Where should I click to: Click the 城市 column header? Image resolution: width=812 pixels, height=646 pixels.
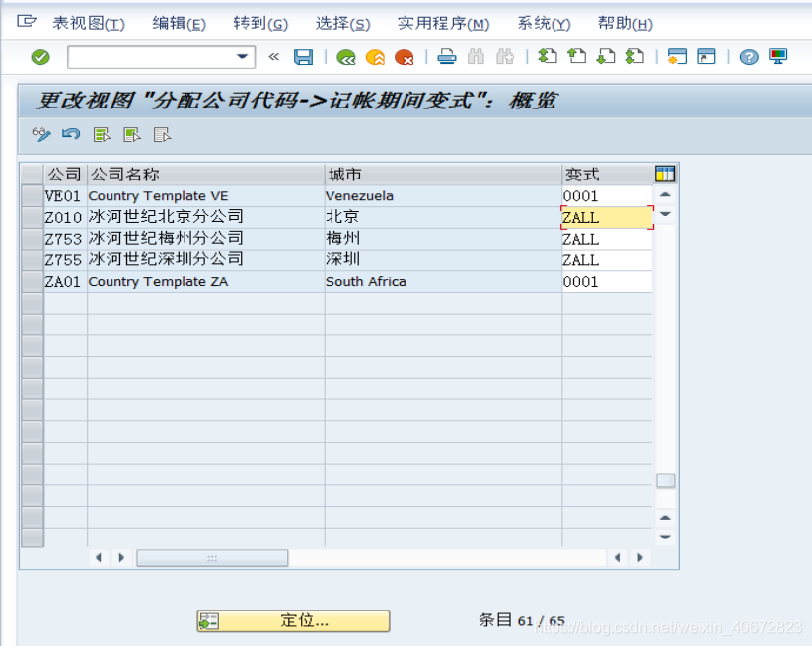(443, 175)
